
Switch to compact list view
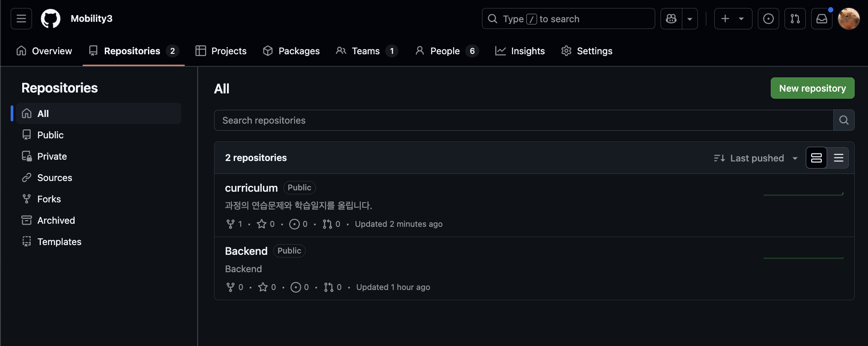(838, 158)
